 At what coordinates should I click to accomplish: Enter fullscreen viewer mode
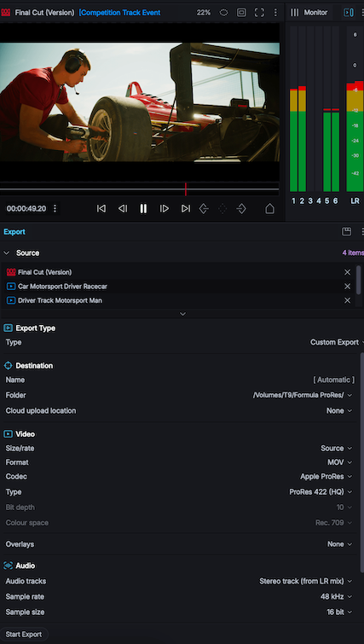259,13
